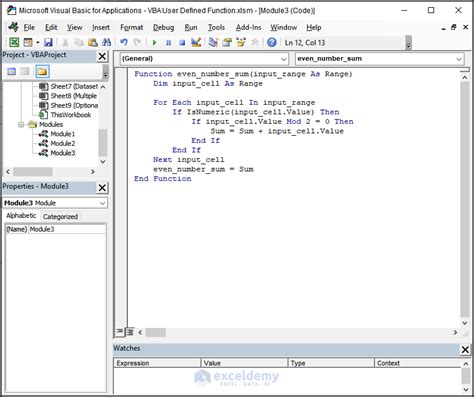This screenshot has width=474, height=397.
Task: Click Procedure View button below code
Action: coord(119,332)
